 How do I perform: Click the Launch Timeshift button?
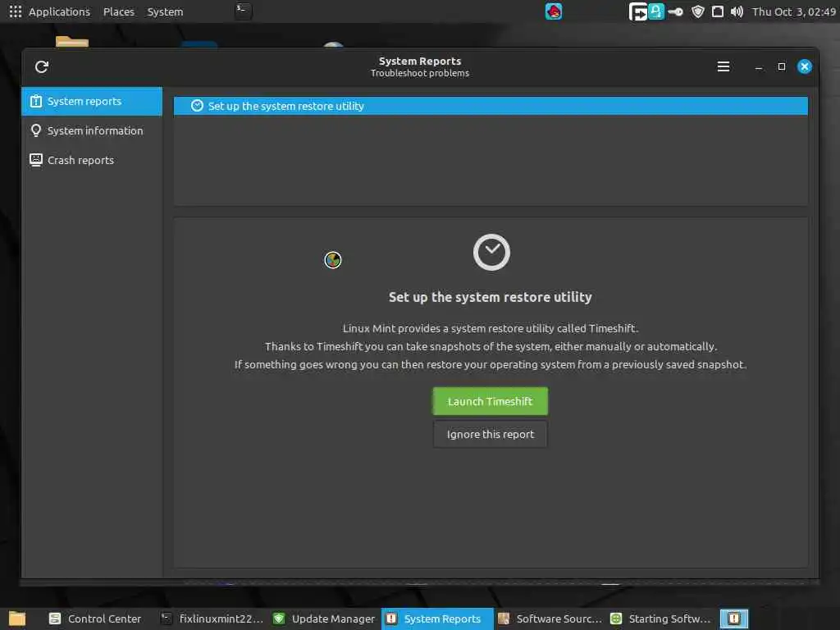point(491,401)
